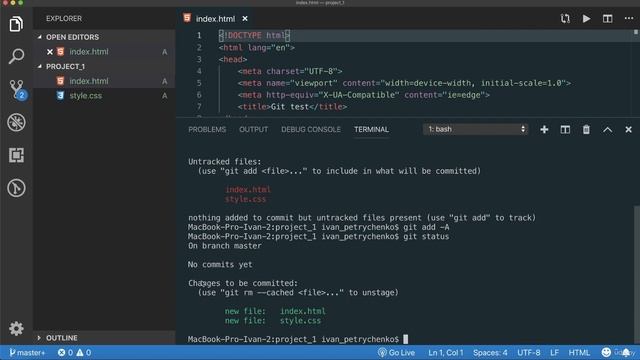The width and height of the screenshot is (640, 360).
Task: Click the meta charset UTF-8 line
Action: point(290,71)
